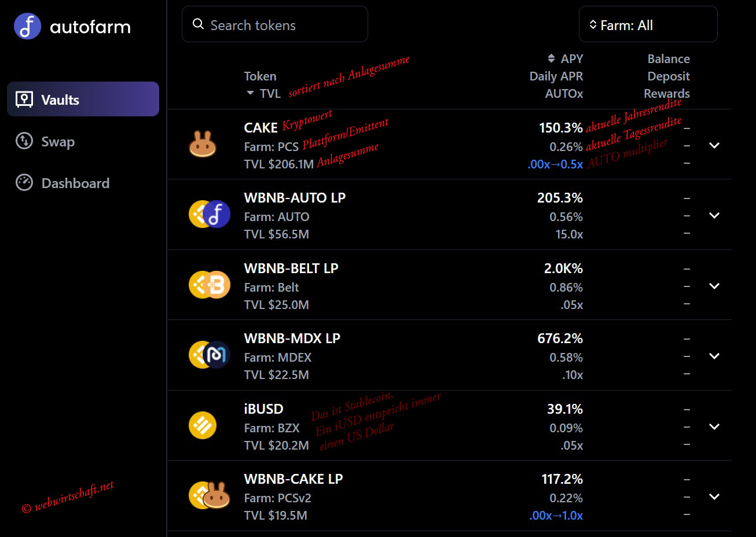The width and height of the screenshot is (756, 537).
Task: Click the WBNB-MDX LP token pair icon
Action: [x=210, y=355]
